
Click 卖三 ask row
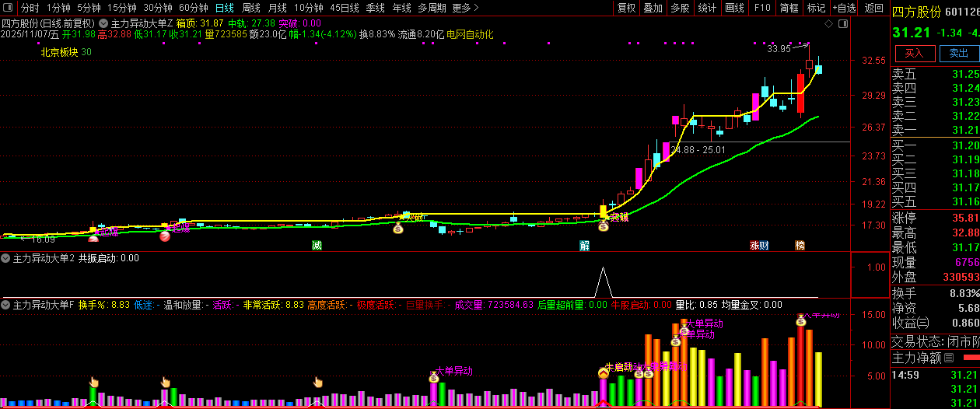tap(935, 102)
